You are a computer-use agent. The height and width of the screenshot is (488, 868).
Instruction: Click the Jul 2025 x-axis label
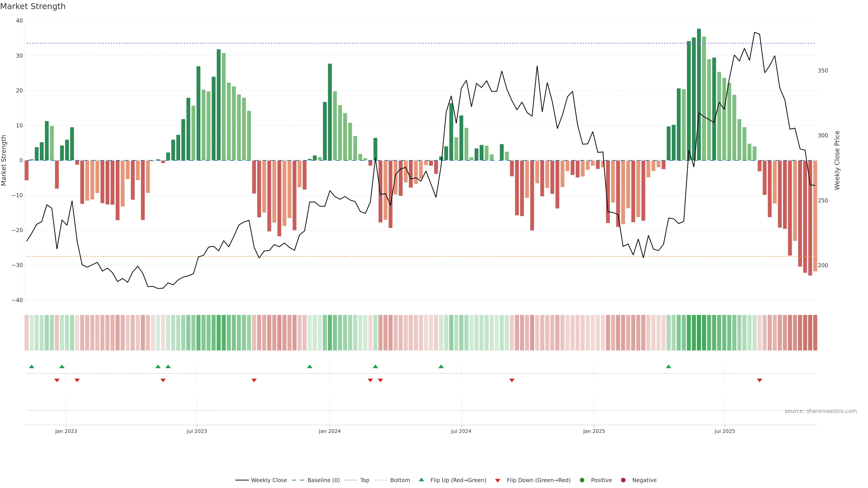point(724,431)
